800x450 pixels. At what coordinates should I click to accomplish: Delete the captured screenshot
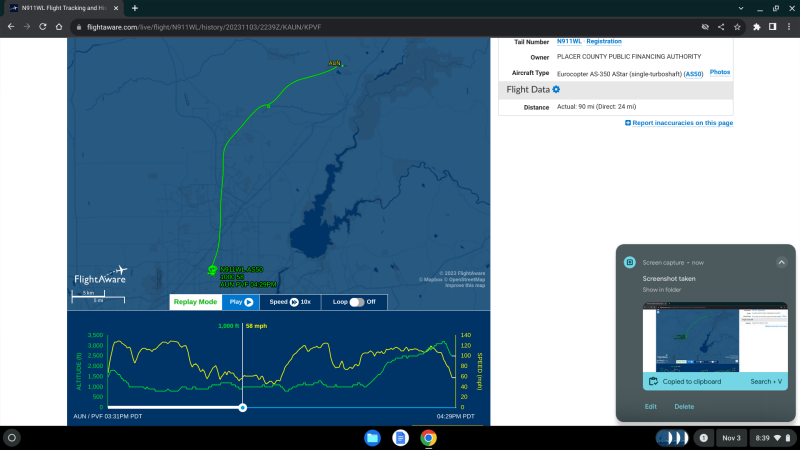[x=684, y=407]
